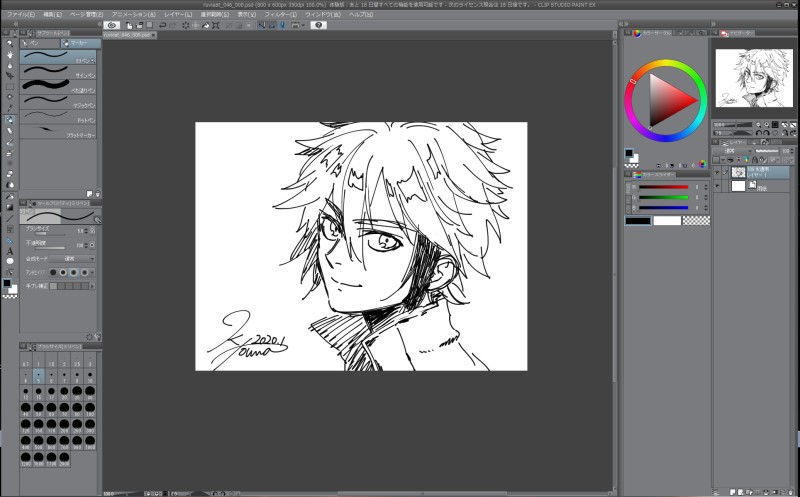Select the rectangle marquee selection tool
The image size is (800, 497).
tap(10, 87)
